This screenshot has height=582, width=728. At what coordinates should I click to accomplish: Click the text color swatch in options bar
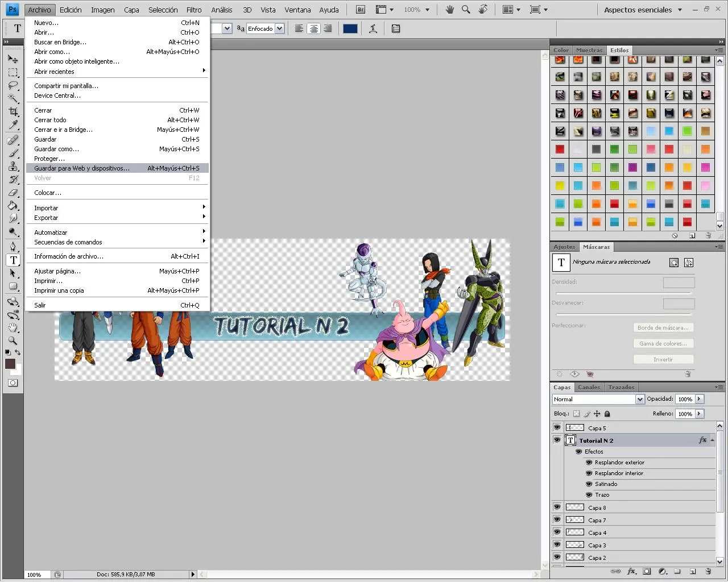coord(350,28)
